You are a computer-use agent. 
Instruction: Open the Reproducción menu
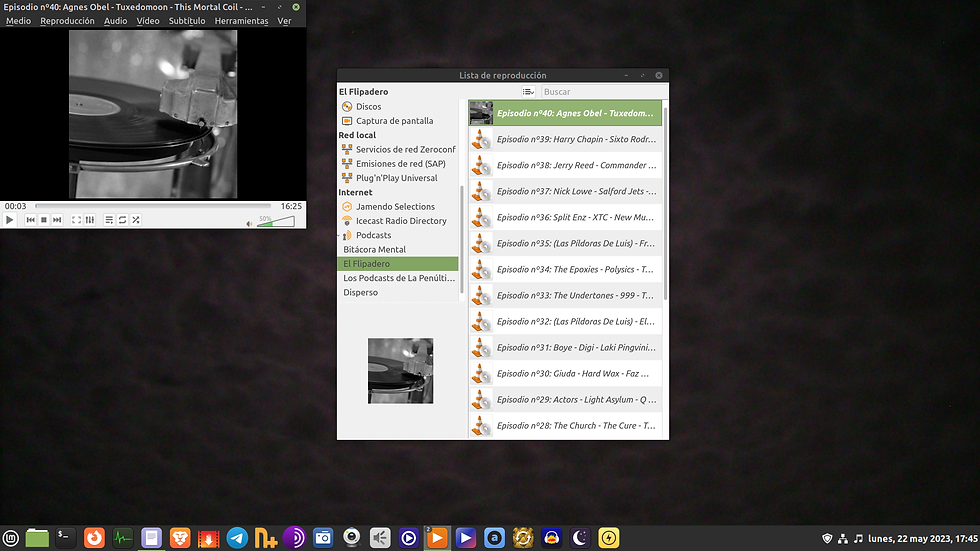(x=67, y=21)
